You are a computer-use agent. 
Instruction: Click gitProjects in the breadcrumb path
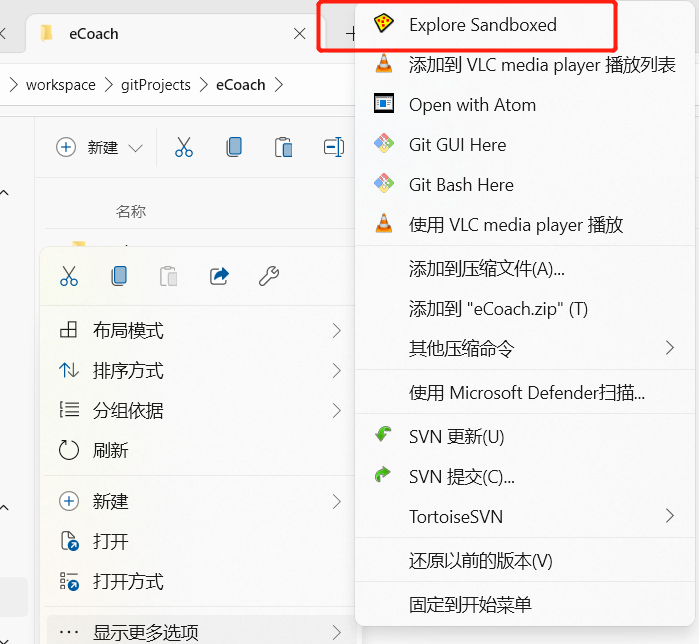(x=156, y=85)
